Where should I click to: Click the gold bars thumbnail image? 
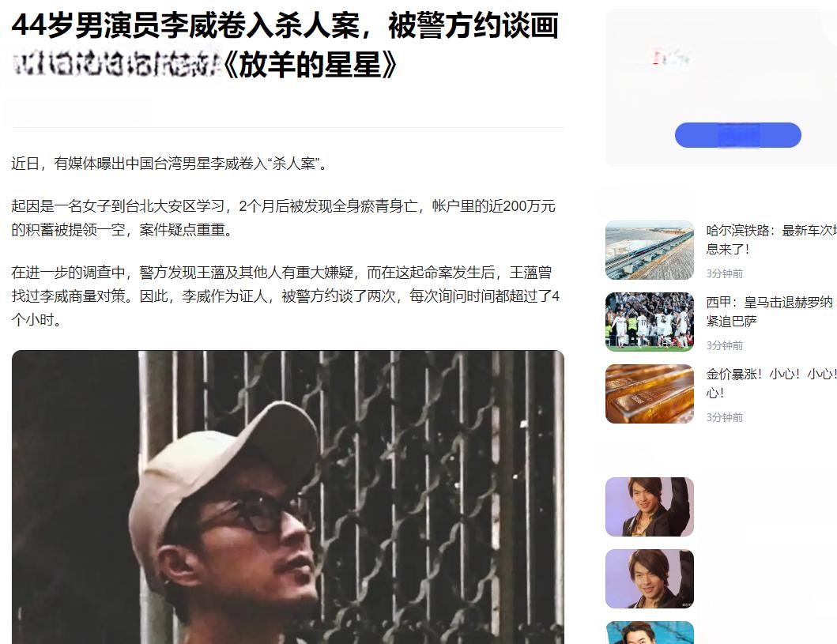[649, 394]
